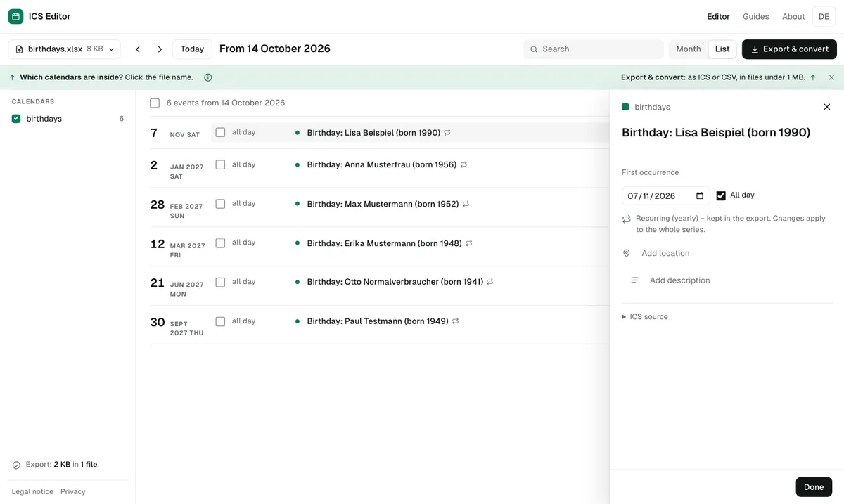Go to next period with right chevron
The height and width of the screenshot is (504, 844).
pyautogui.click(x=160, y=49)
